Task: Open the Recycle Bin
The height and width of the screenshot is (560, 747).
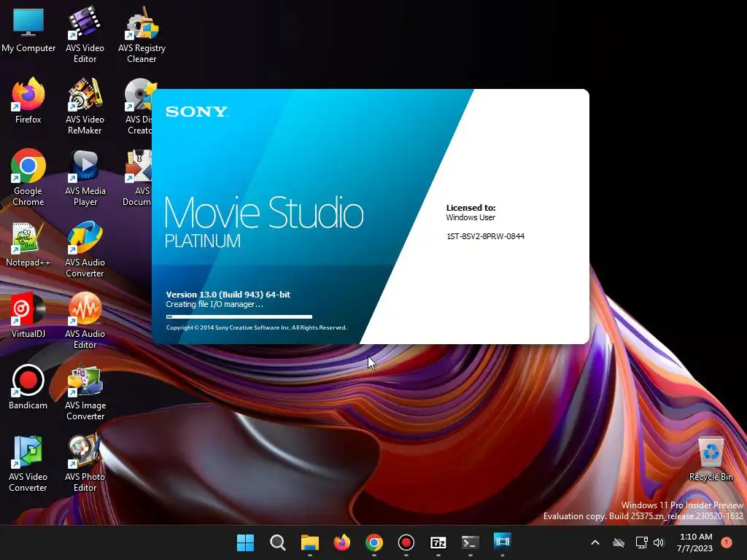Action: [711, 459]
